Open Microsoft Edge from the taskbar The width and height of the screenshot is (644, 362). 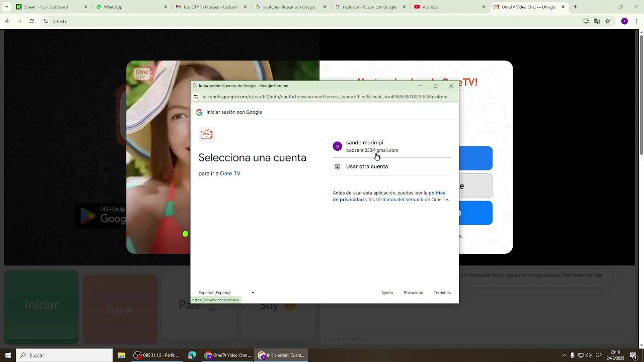coord(192,355)
